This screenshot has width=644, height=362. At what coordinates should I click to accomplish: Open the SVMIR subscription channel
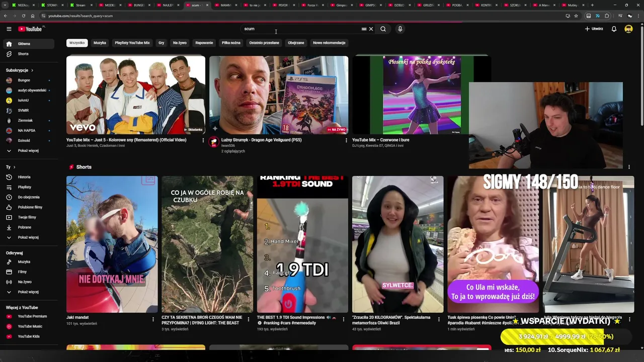(x=28, y=111)
